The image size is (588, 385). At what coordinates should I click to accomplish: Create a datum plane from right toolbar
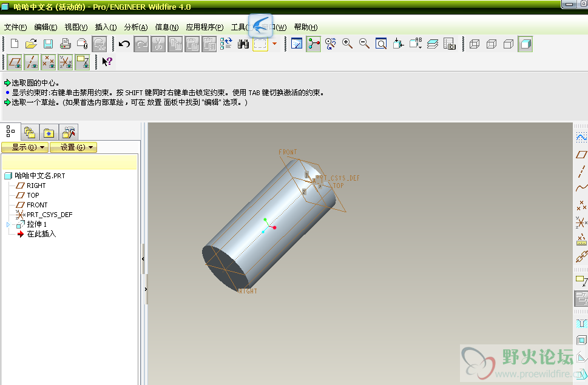pos(581,155)
